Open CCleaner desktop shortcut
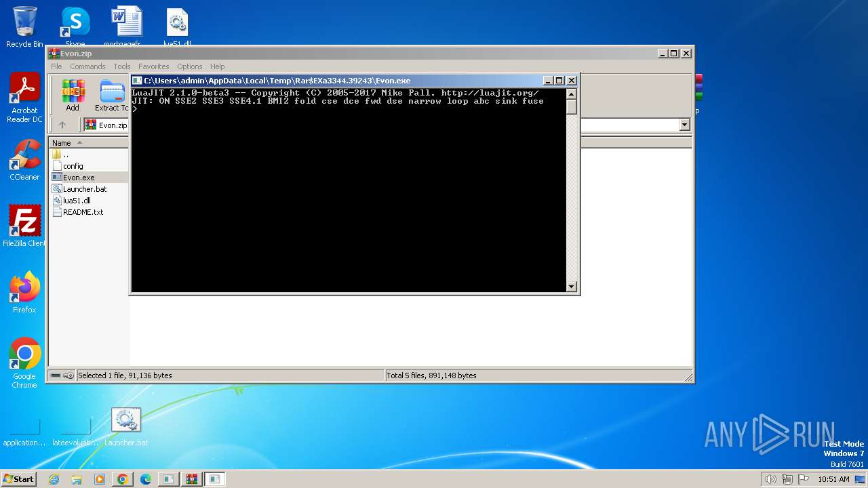 24,160
